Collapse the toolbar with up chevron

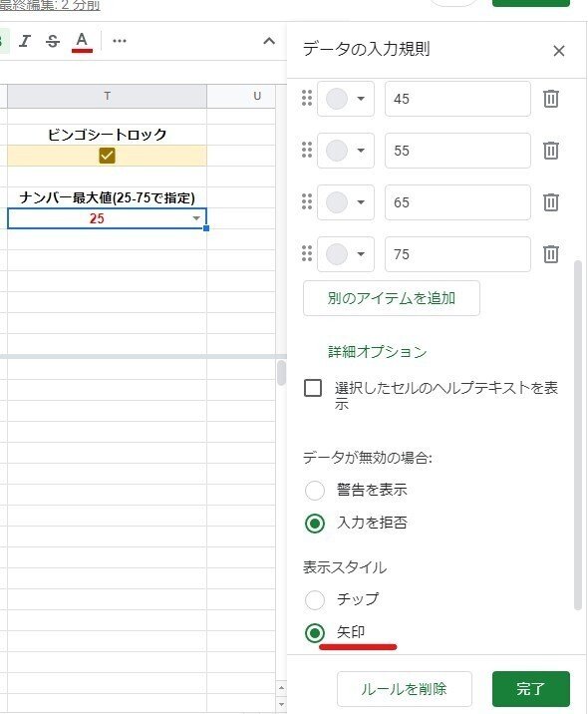point(269,41)
